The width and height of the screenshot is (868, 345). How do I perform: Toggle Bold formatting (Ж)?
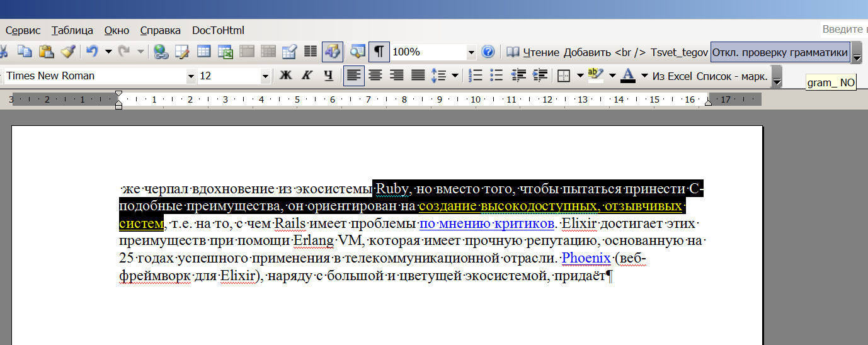pos(285,76)
